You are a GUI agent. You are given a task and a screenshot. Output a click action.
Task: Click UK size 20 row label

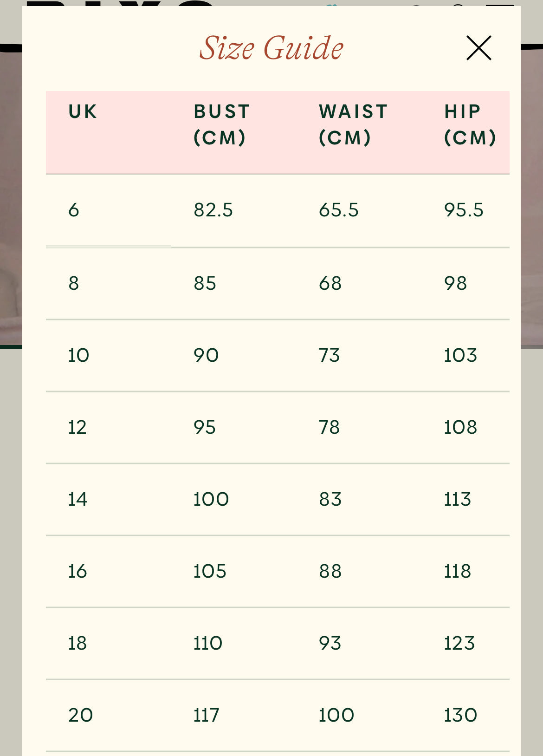coord(81,715)
